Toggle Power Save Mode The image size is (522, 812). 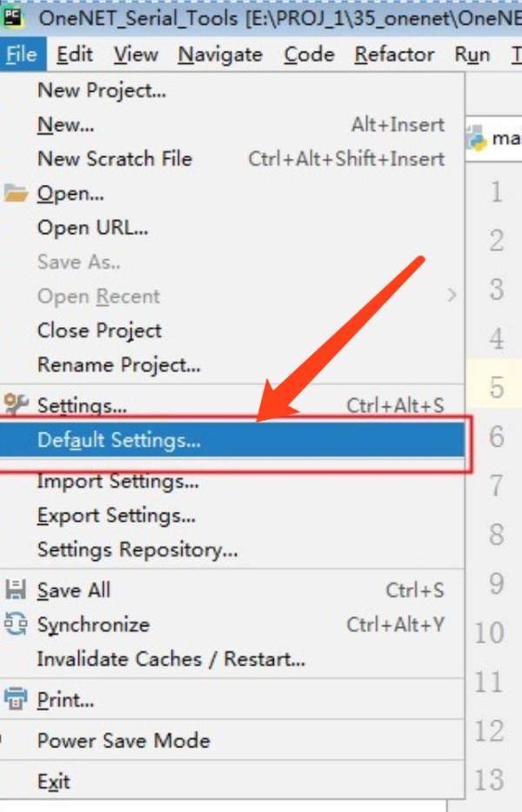[124, 741]
